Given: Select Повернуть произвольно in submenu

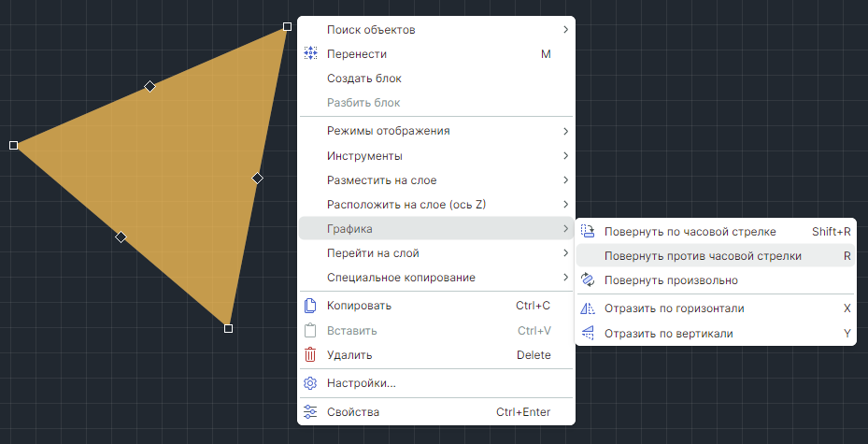Looking at the screenshot, I should (x=716, y=280).
